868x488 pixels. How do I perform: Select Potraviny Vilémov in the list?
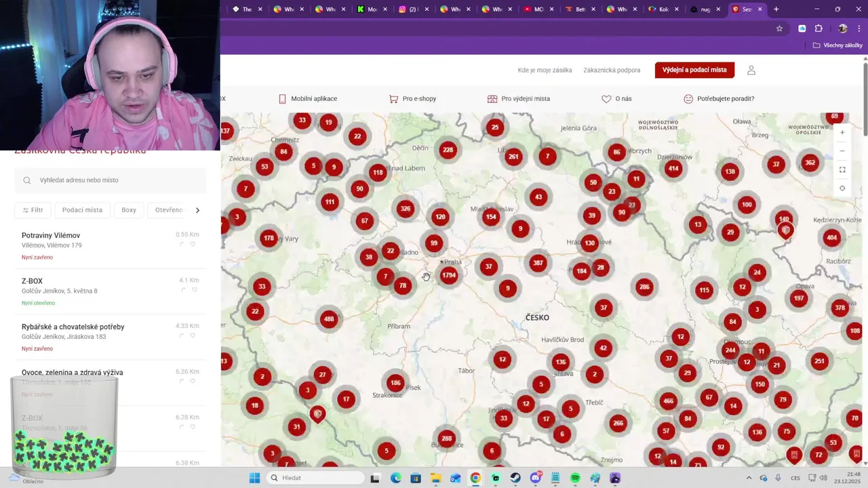click(111, 245)
